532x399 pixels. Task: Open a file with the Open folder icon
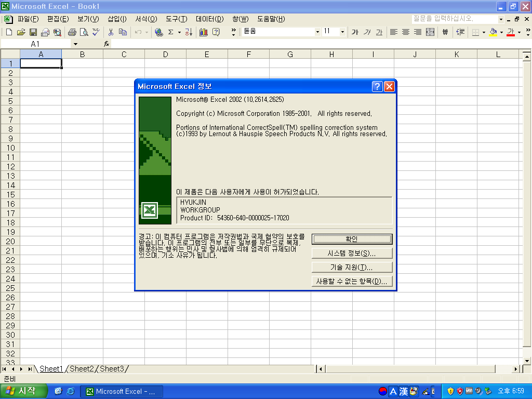pos(21,32)
